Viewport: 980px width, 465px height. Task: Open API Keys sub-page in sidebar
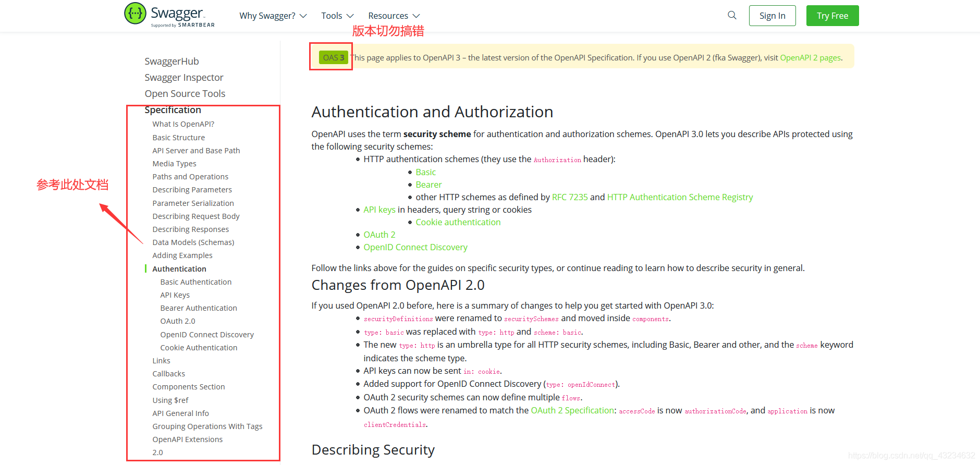pos(175,295)
